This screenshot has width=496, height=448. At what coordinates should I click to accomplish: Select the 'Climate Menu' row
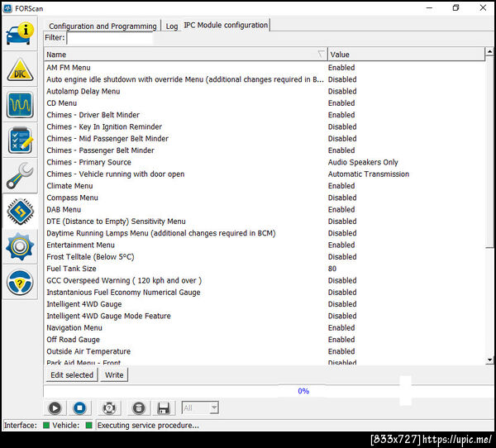pyautogui.click(x=265, y=186)
